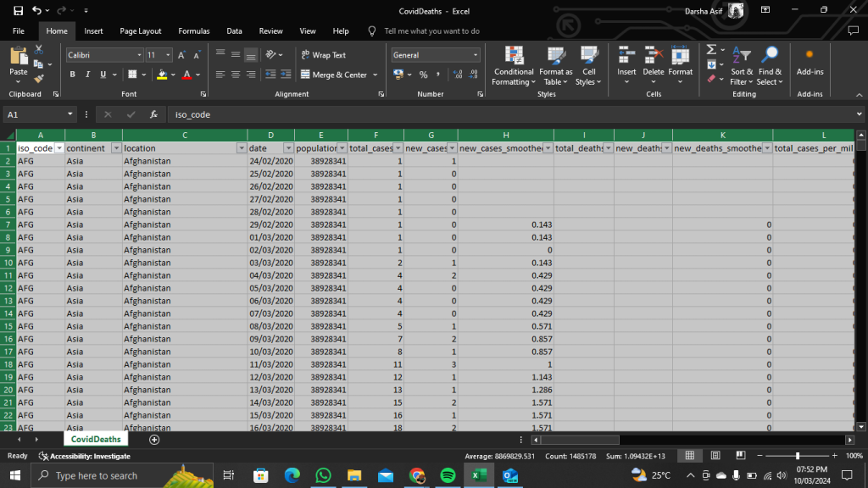Expand the continent column filter dropdown

coord(115,148)
